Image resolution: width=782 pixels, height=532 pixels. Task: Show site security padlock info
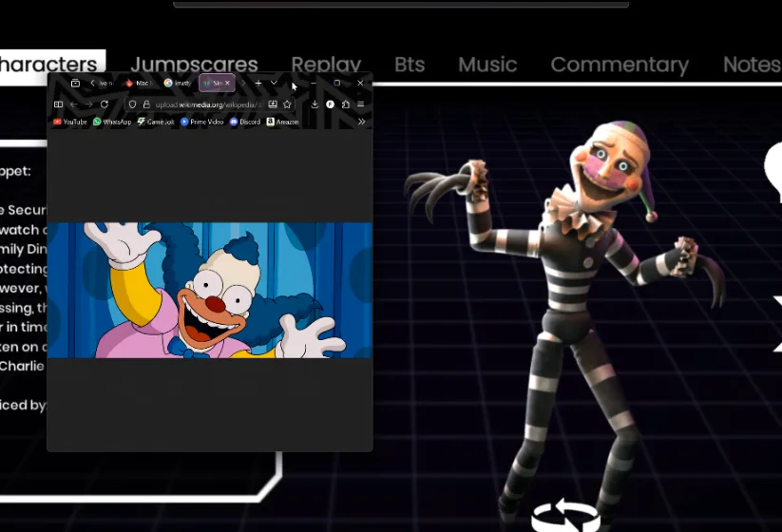tap(146, 104)
